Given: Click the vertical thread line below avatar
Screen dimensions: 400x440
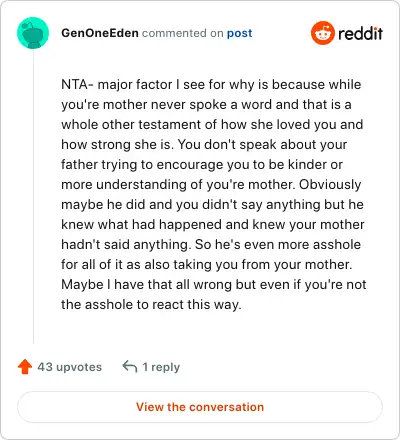Looking at the screenshot, I should tap(33, 197).
